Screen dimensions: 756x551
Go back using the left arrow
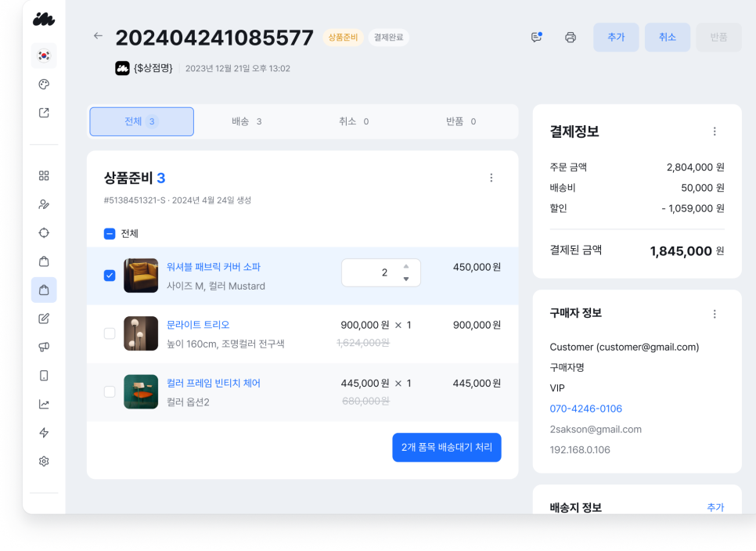pyautogui.click(x=98, y=36)
